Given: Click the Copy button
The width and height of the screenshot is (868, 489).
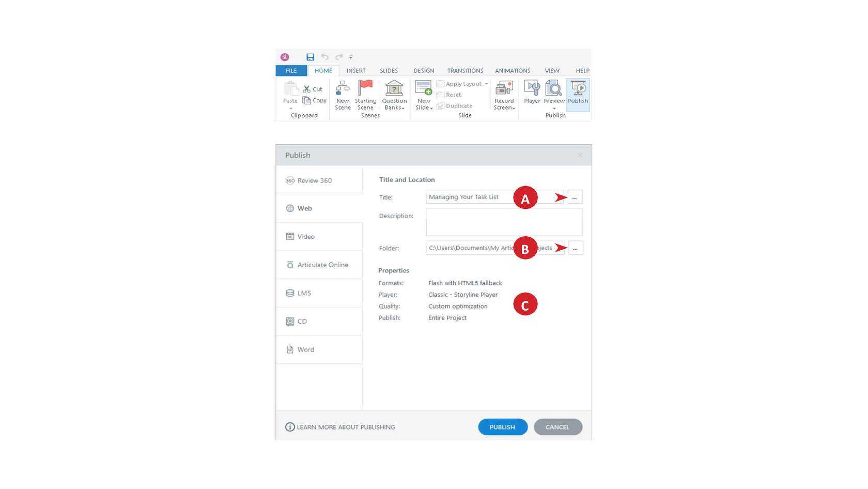Looking at the screenshot, I should 315,100.
